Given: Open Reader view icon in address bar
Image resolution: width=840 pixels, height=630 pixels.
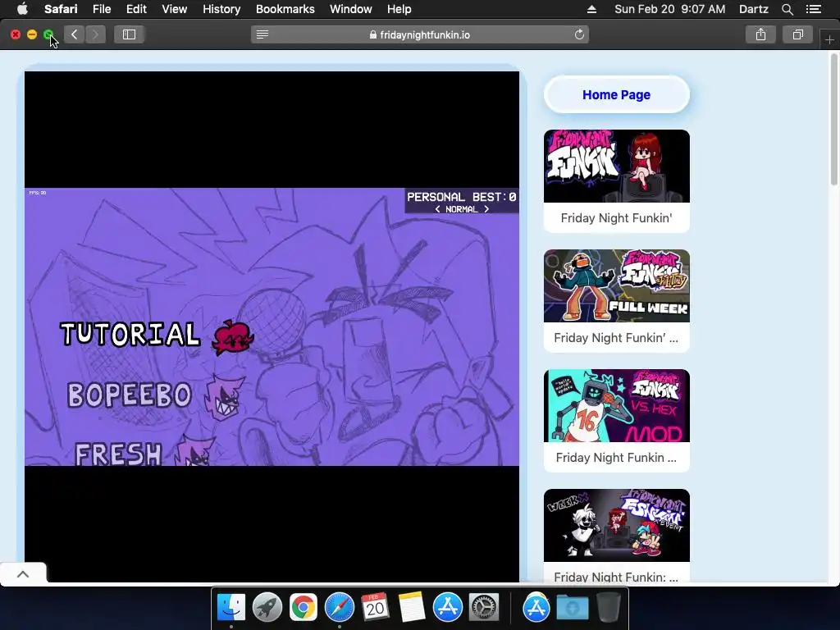Looking at the screenshot, I should 262,34.
